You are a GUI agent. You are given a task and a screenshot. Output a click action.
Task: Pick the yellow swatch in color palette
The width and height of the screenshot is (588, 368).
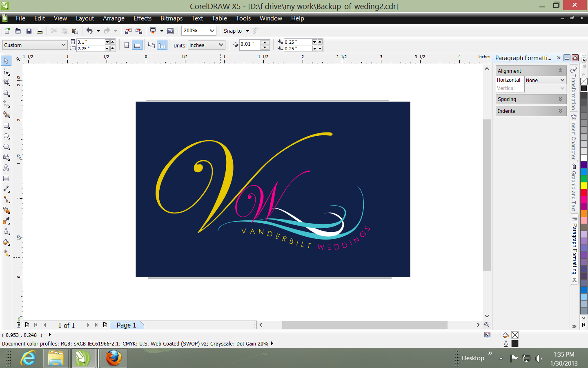[584, 185]
